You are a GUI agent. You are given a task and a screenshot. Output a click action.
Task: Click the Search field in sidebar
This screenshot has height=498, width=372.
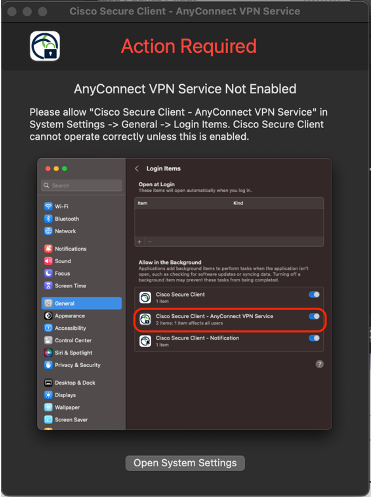pos(82,185)
